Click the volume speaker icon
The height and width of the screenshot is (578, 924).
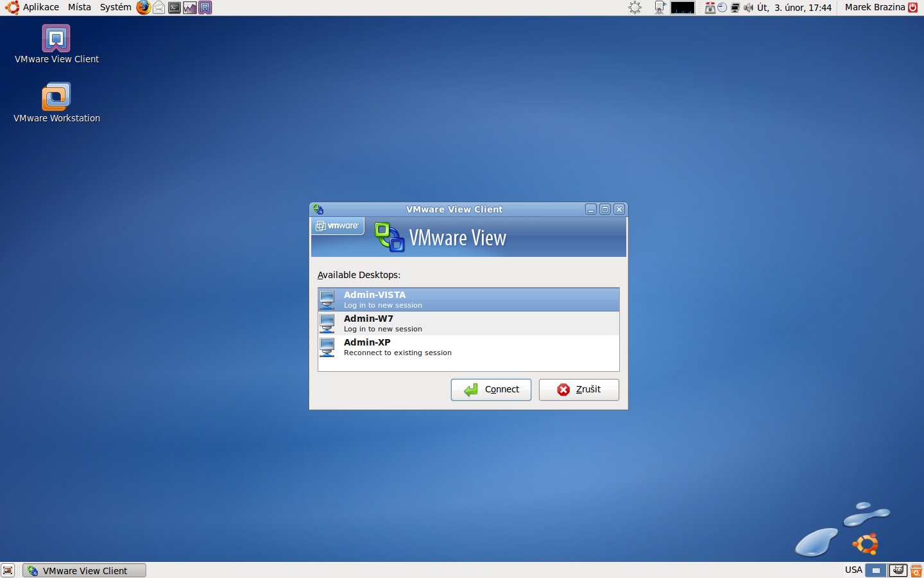coord(748,8)
